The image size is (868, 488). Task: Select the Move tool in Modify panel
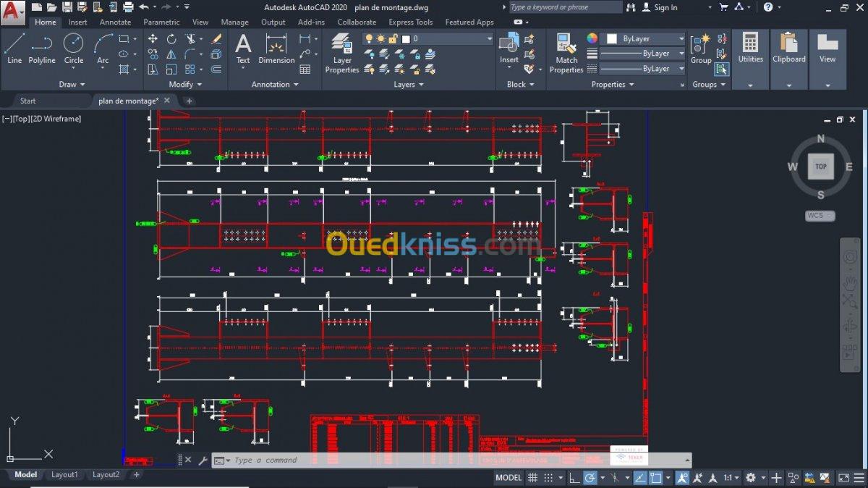point(153,39)
